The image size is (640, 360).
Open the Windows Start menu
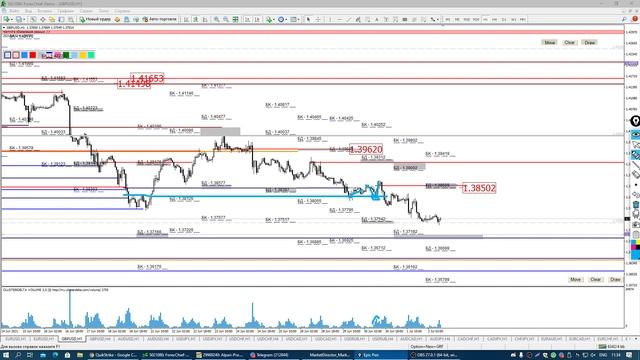click(x=6, y=355)
